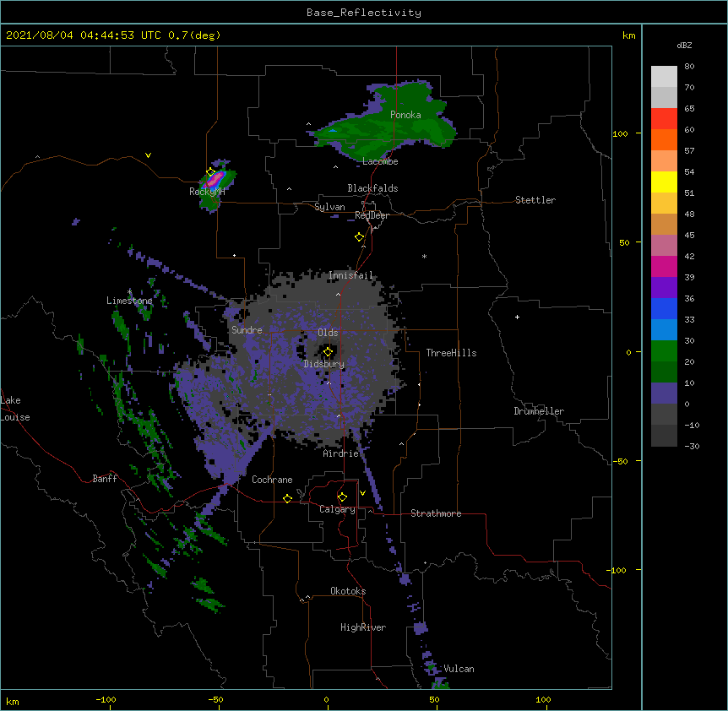728x711 pixels.
Task: Select the slate-blue 0-10 dBZ legend swatch
Action: pyautogui.click(x=664, y=393)
